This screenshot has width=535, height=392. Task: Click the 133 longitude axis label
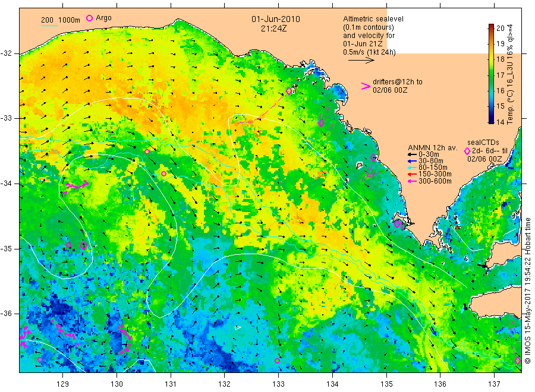(x=278, y=384)
